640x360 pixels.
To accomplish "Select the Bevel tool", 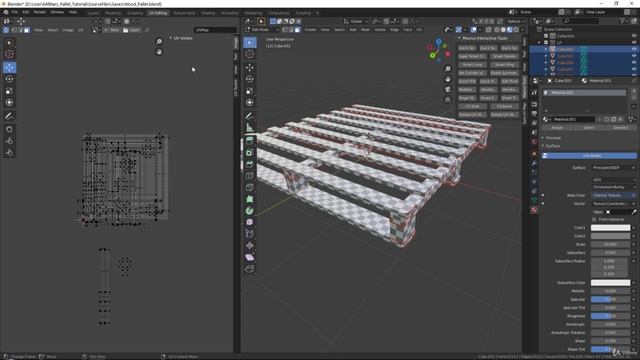I will pos(250,164).
